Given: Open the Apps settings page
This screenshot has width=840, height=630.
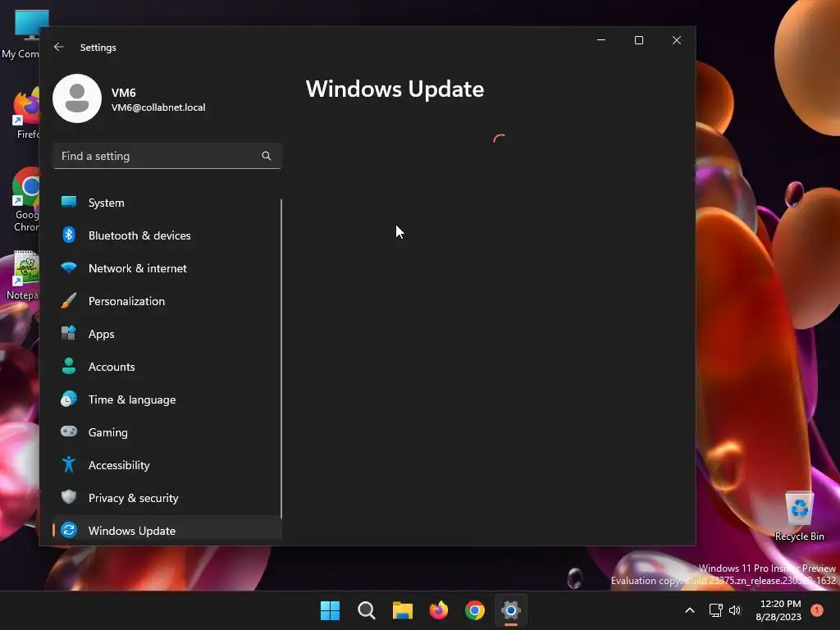Looking at the screenshot, I should 167,334.
